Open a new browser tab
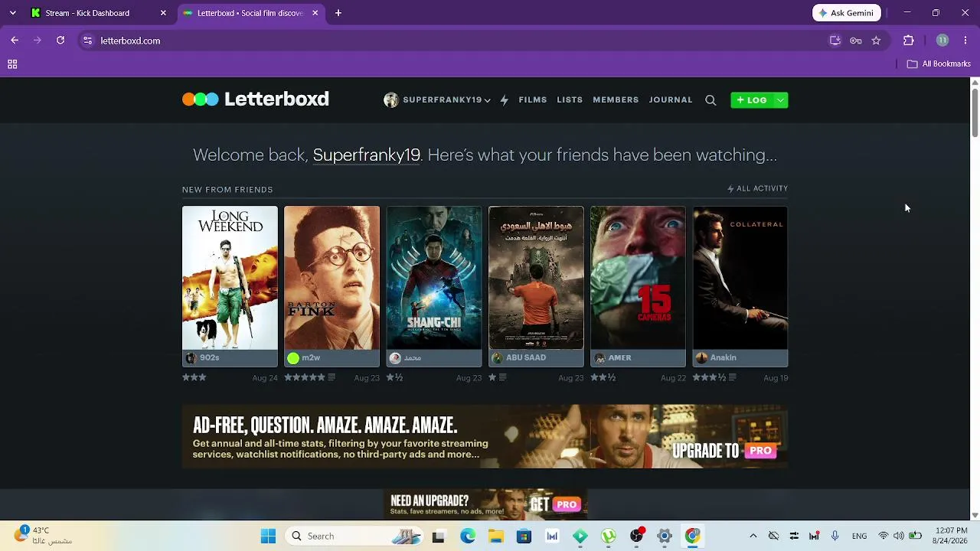 pos(338,13)
